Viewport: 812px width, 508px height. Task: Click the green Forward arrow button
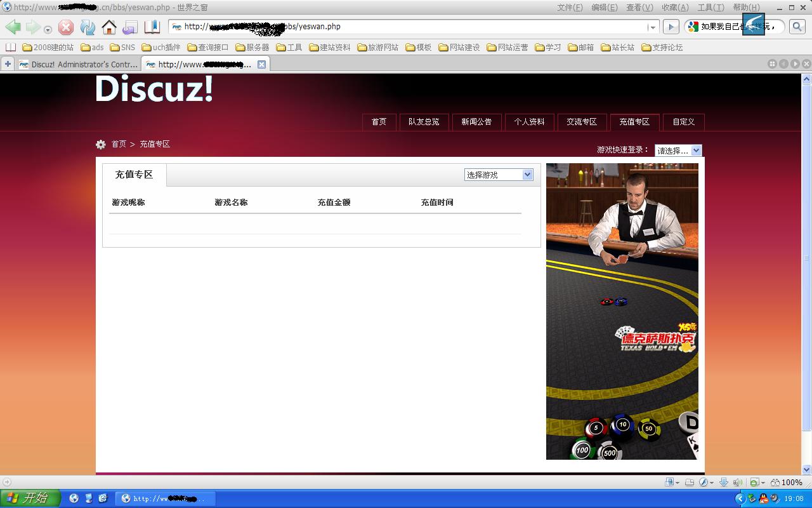tap(32, 27)
